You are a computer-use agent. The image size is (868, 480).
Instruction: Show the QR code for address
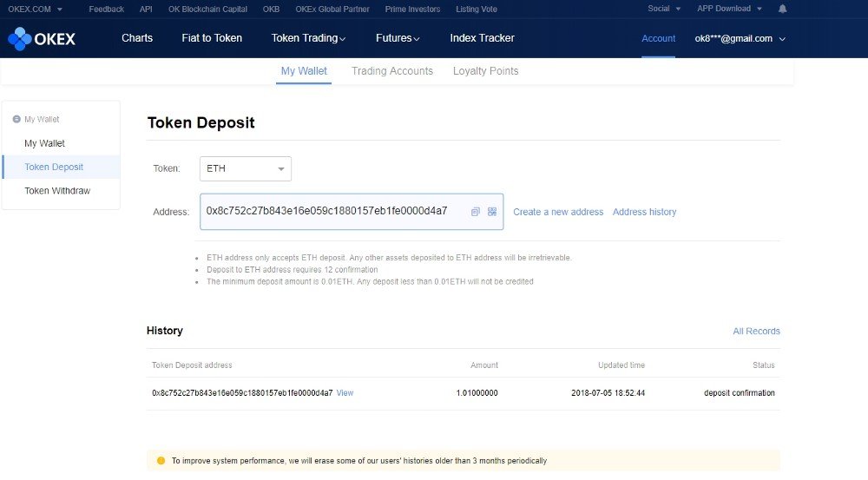(x=492, y=212)
